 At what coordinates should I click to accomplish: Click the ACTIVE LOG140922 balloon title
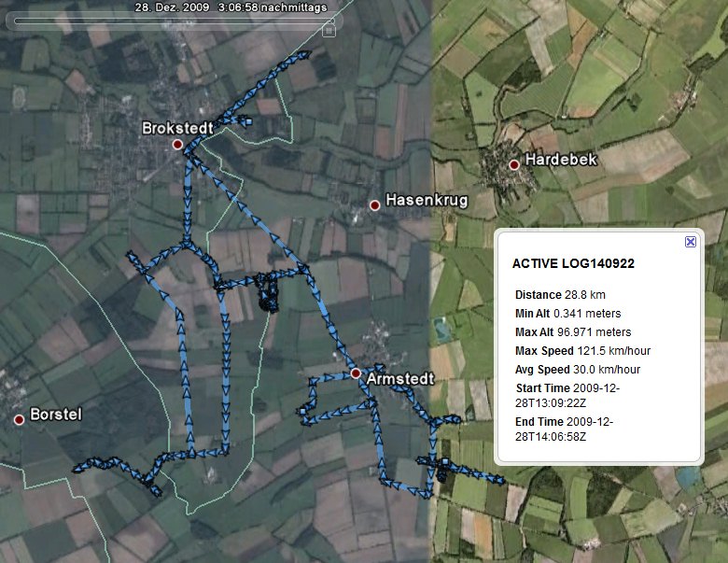click(573, 264)
